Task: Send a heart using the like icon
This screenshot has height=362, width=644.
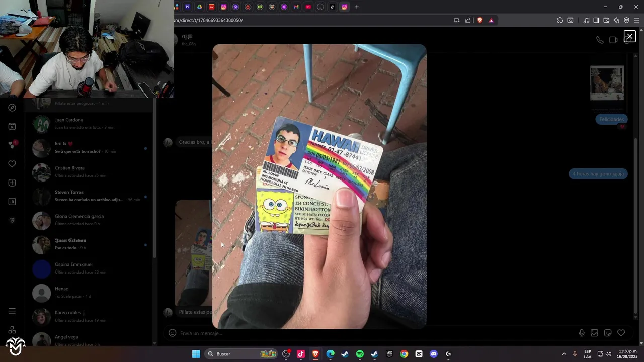Action: 621,333
